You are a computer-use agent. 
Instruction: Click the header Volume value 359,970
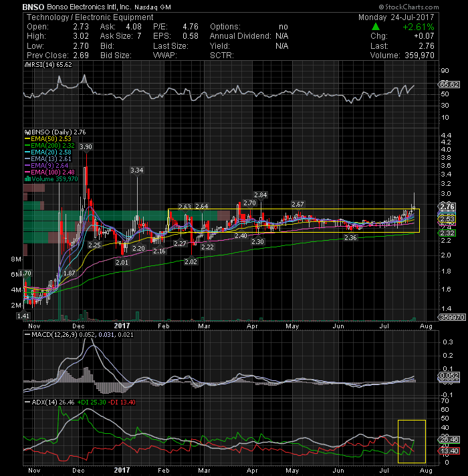click(x=419, y=55)
